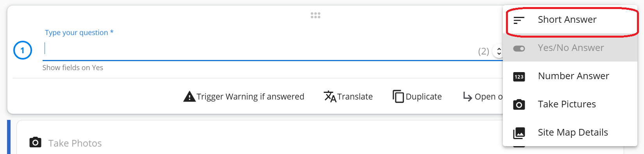Image resolution: width=644 pixels, height=154 pixels.
Task: Grab the drag handle dots above the question
Action: [x=316, y=15]
